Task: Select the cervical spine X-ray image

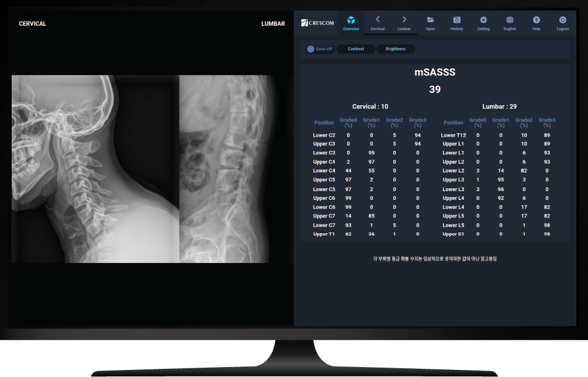Action: (x=95, y=168)
